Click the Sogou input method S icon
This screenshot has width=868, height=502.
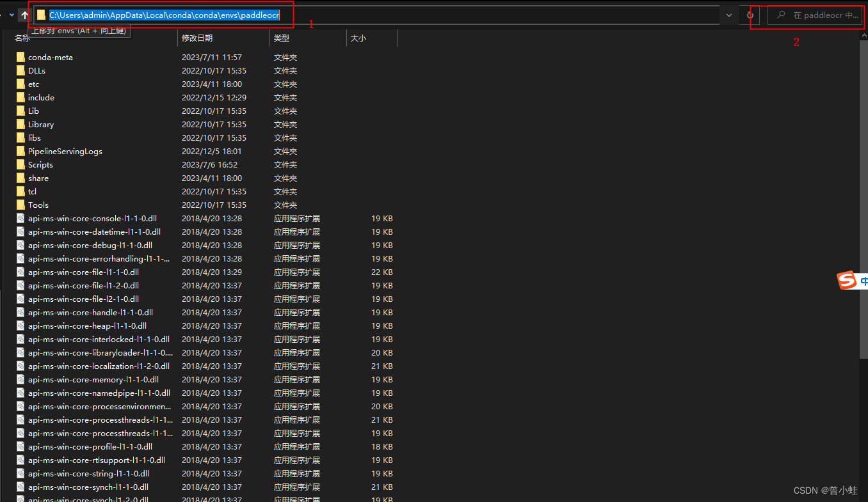click(x=847, y=280)
